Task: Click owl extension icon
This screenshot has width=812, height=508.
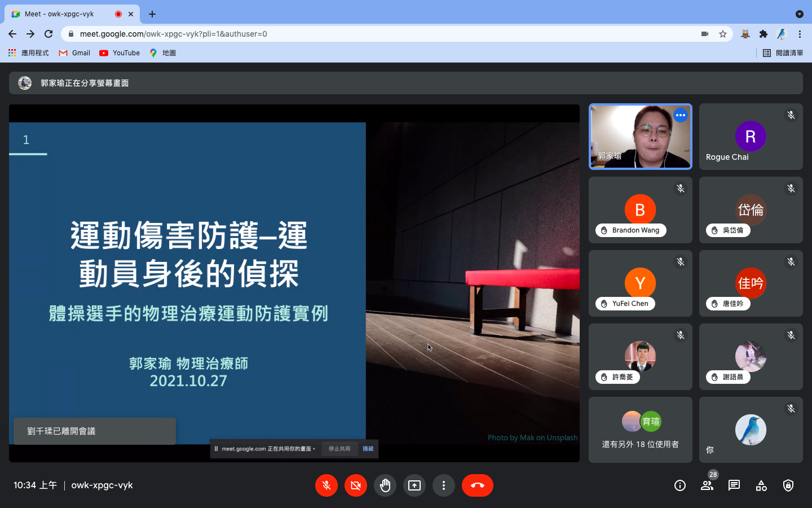Action: tap(745, 34)
